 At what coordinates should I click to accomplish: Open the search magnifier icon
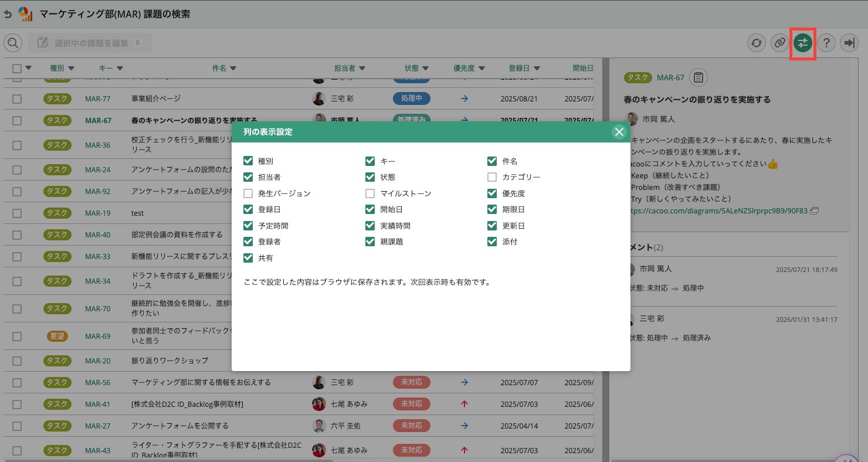click(13, 43)
